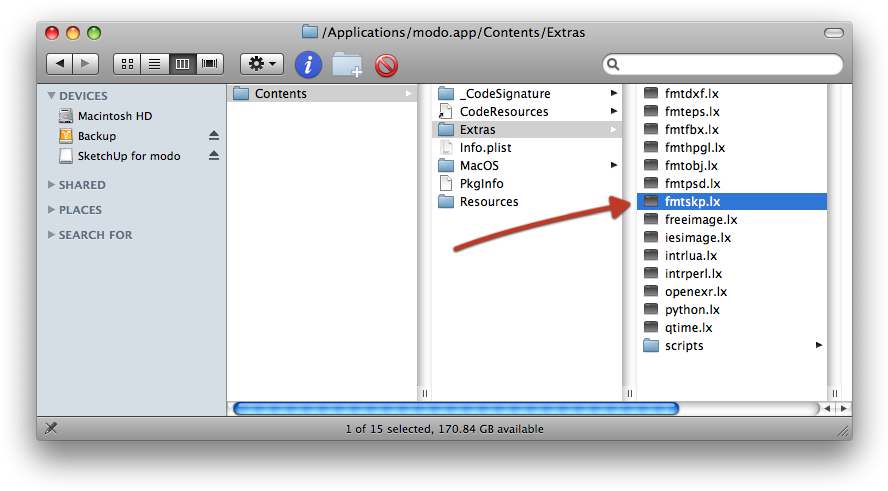Select Macintosh HD in sidebar

coord(115,116)
